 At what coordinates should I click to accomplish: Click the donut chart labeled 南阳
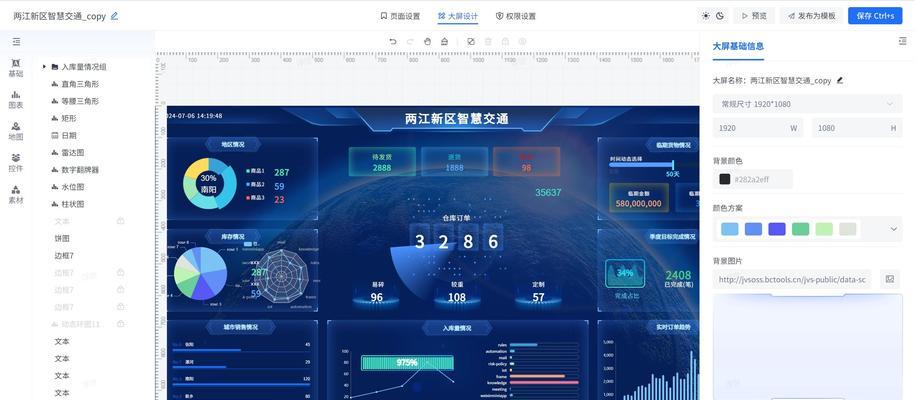click(x=209, y=183)
